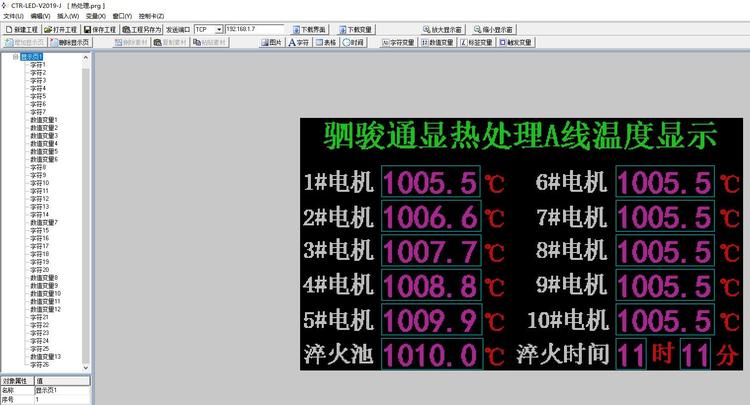Select the 1008.8 value box of 4#电机

430,285
